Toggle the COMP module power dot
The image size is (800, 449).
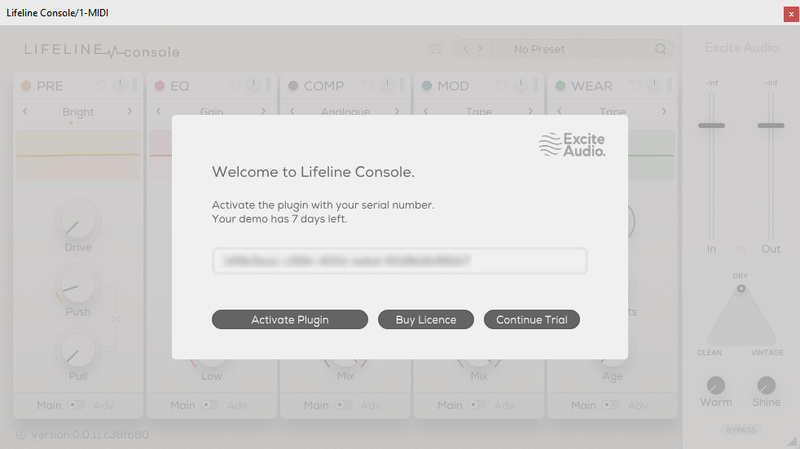click(293, 85)
